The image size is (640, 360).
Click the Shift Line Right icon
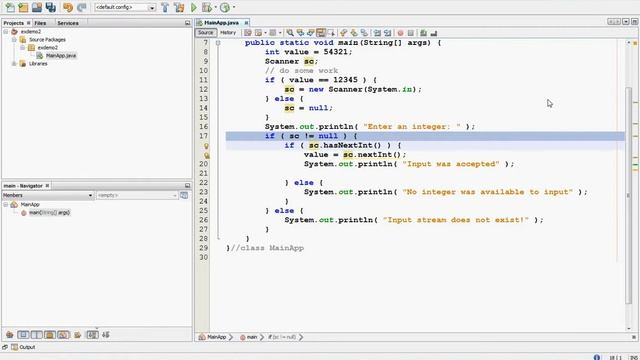(387, 33)
